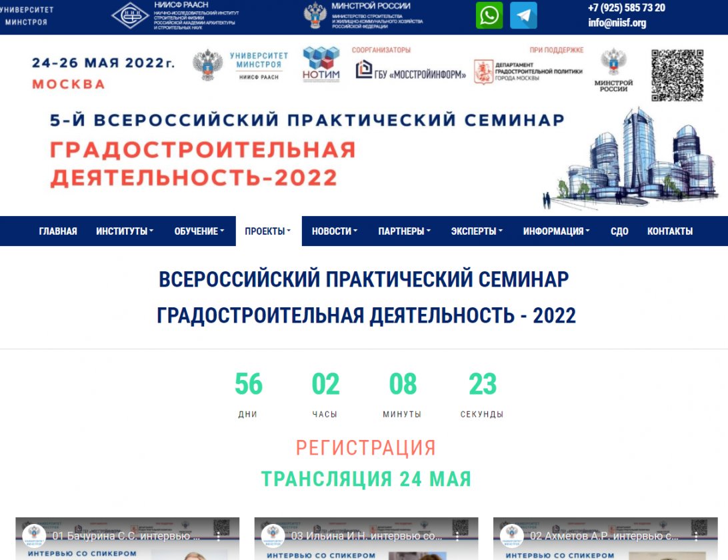This screenshot has height=560, width=728.
Task: Click channel avatar on Бачурина video
Action: pos(35,536)
